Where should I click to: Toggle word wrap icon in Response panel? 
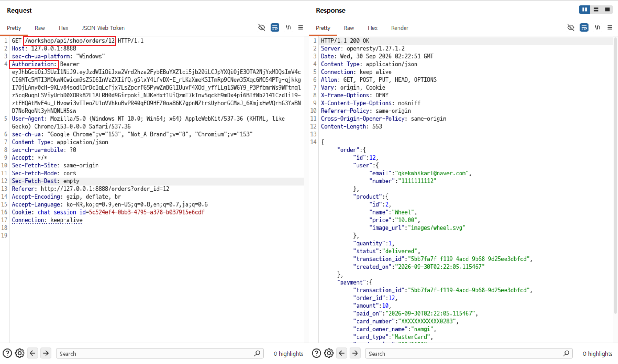[x=584, y=28]
